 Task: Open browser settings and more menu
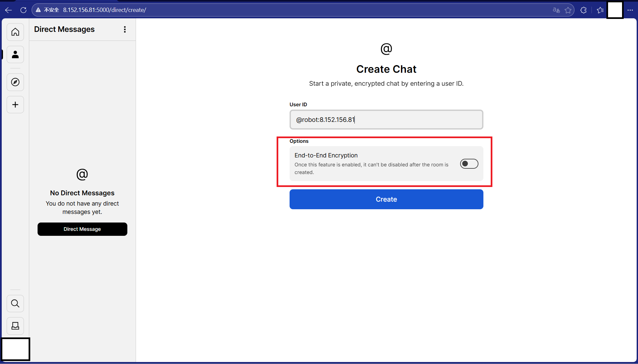(x=630, y=10)
